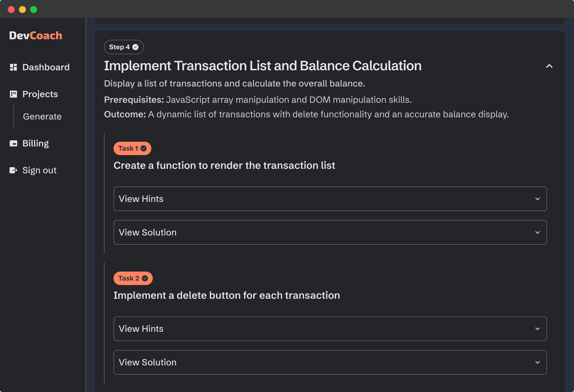Open the Generate page under Projects
This screenshot has height=392, width=574.
[42, 116]
